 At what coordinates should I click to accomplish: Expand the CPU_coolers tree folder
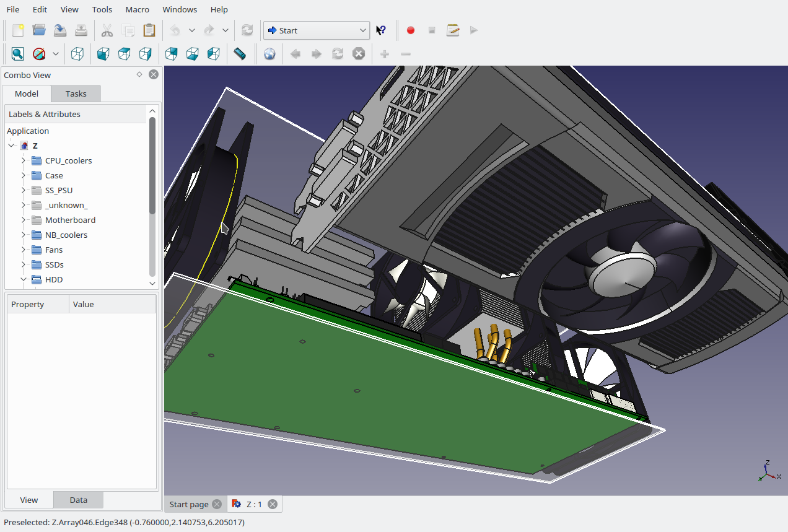click(x=24, y=160)
